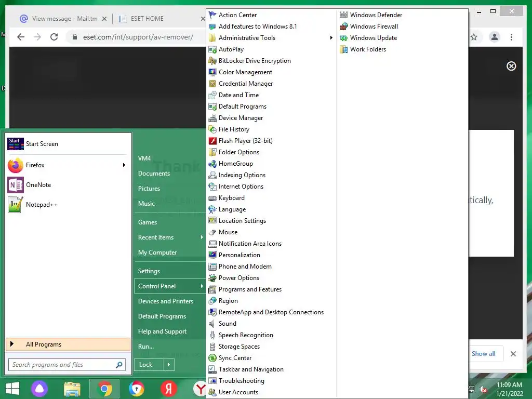The image size is (532, 399).
Task: Open Flash Player (32-bit) icon
Action: [212, 141]
